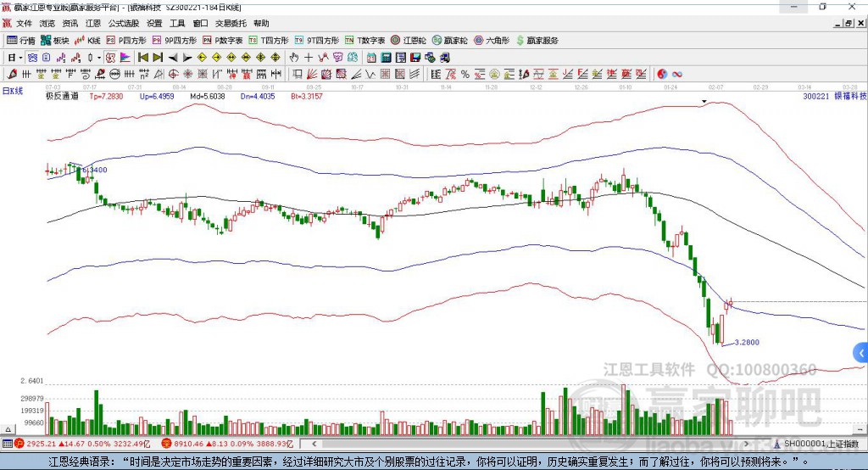The width and height of the screenshot is (868, 470).
Task: Open the 江恩 menu
Action: pos(93,23)
